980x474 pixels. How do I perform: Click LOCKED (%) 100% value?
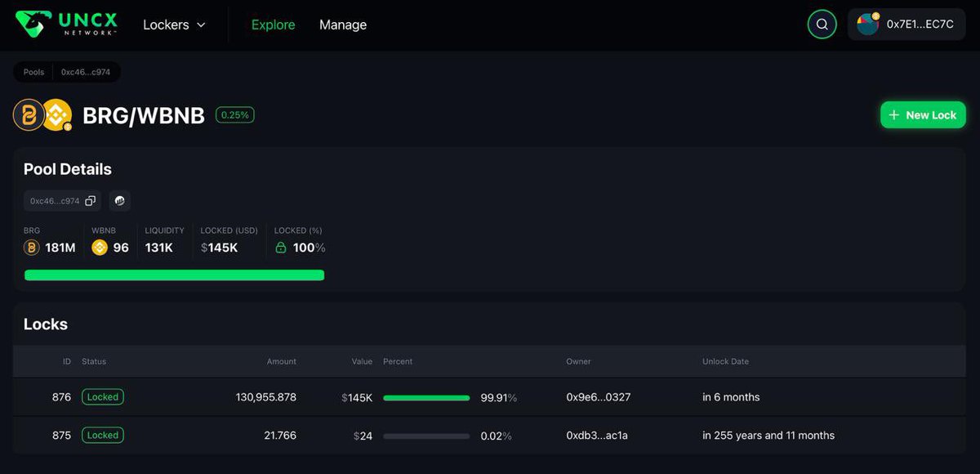309,248
